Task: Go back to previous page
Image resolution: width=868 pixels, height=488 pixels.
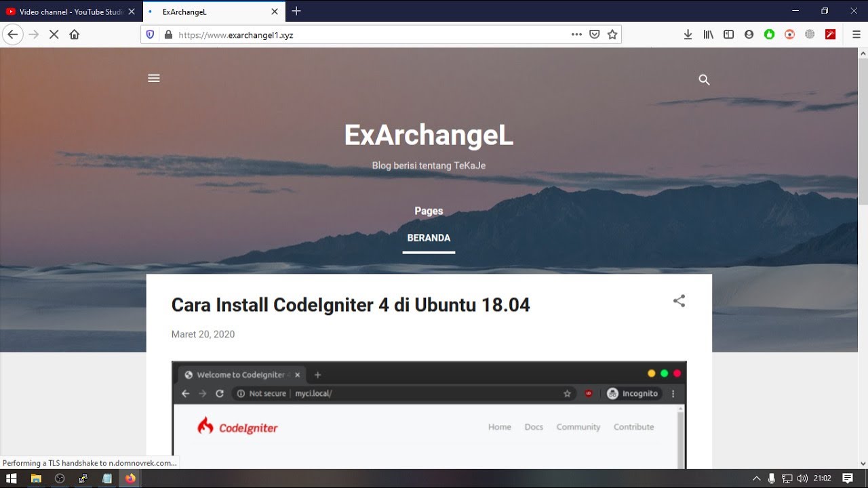Action: click(13, 35)
